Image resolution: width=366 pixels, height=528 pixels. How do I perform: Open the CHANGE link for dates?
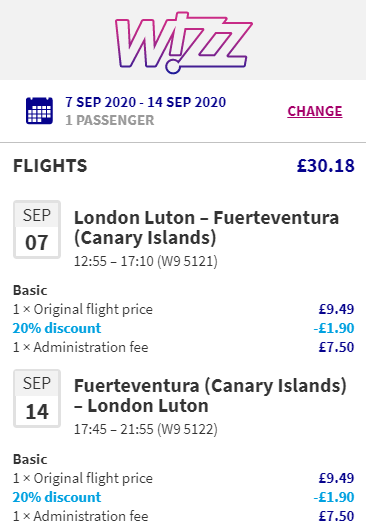point(315,111)
